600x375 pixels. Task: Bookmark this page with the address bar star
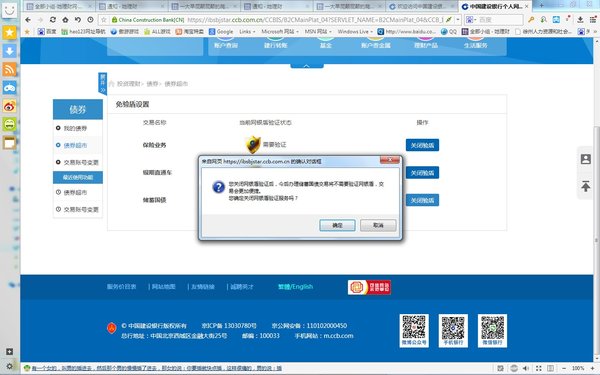point(103,20)
